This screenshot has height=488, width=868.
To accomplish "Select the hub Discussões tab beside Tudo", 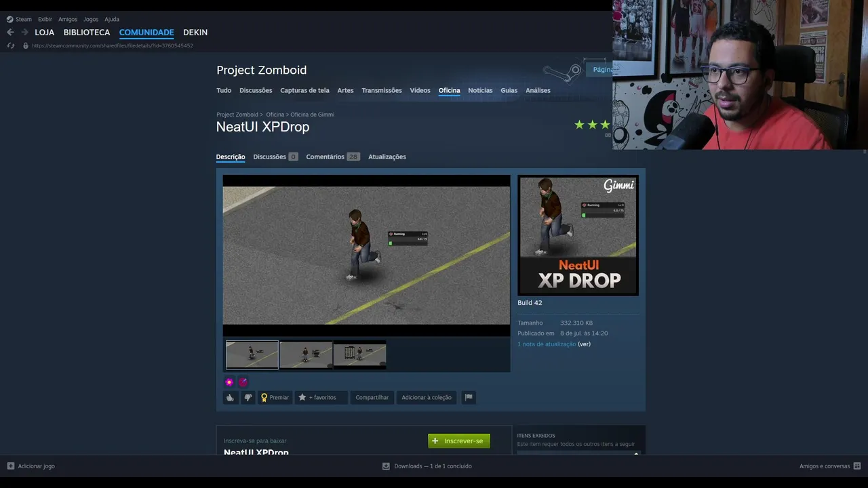I will pos(256,90).
